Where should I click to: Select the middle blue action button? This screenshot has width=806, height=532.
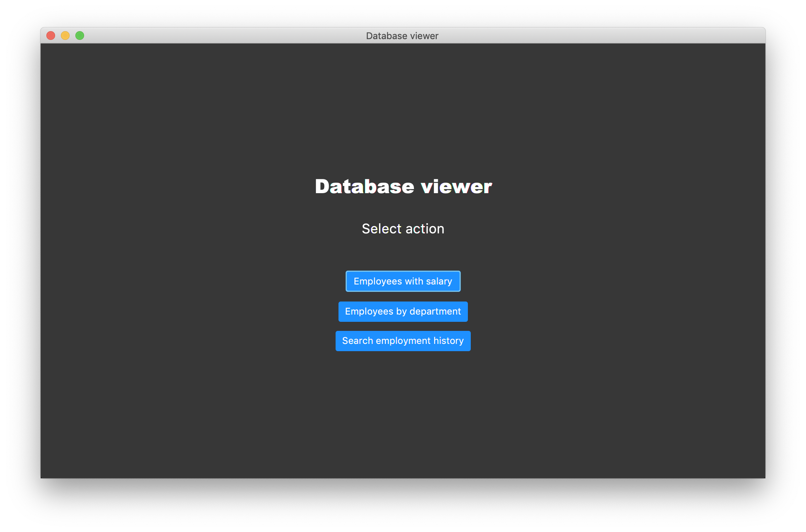tap(403, 311)
